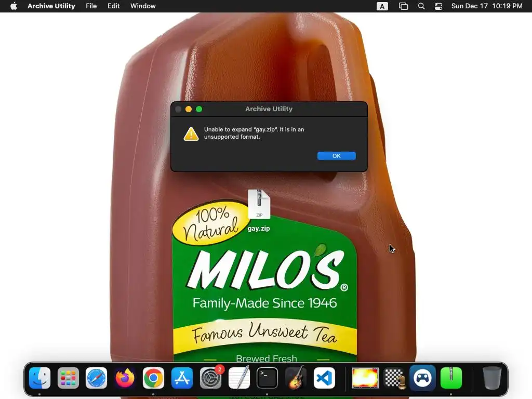This screenshot has height=399, width=532.
Task: Launch Google Chrome from the Dock
Action: pyautogui.click(x=153, y=378)
